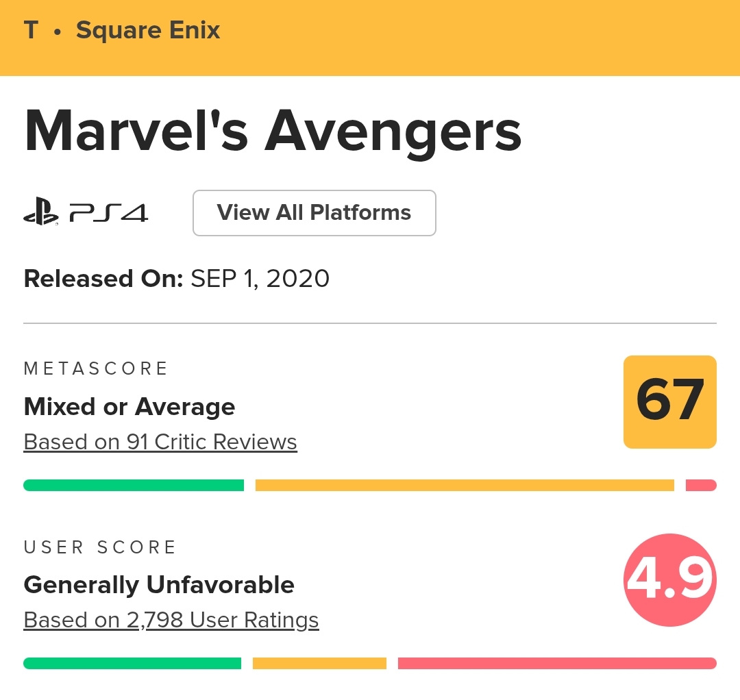Click the Mixed or Average verdict text
740x700 pixels.
point(129,407)
